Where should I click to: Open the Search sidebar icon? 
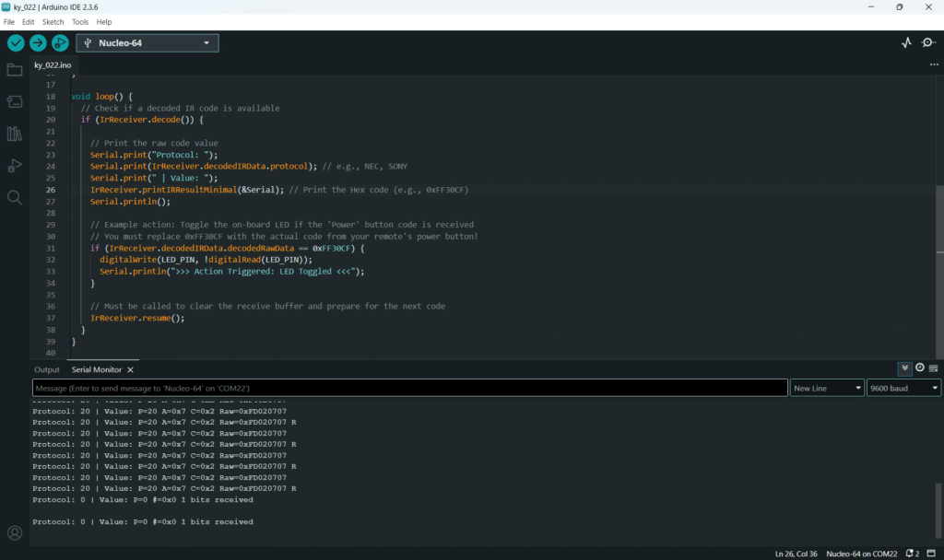(15, 197)
